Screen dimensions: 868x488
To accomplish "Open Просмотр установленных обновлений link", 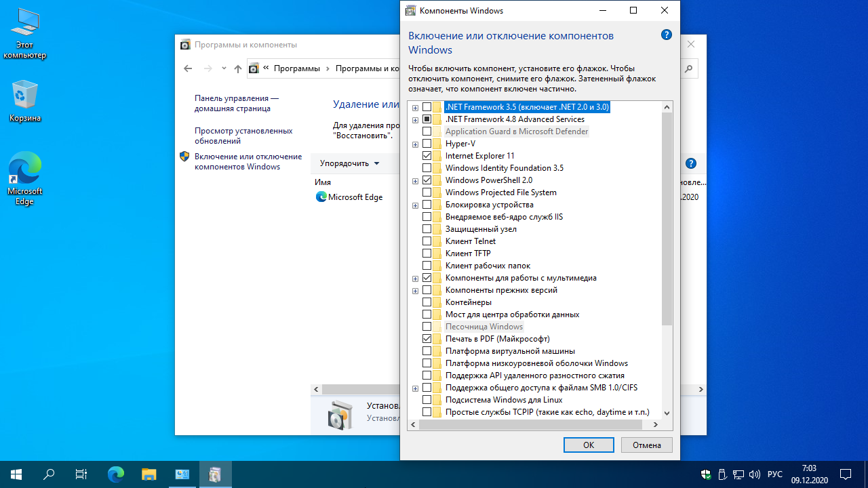I will click(x=243, y=136).
